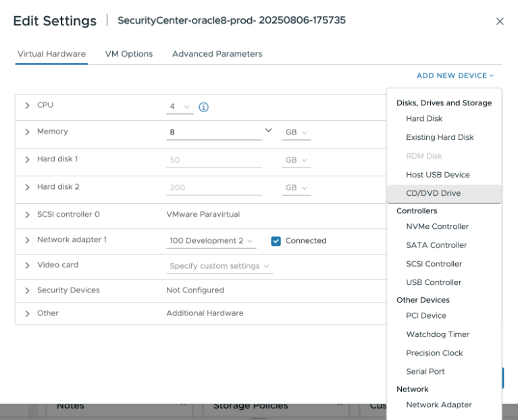Close the Edit Settings dialog
Image resolution: width=518 pixels, height=420 pixels.
[x=500, y=22]
